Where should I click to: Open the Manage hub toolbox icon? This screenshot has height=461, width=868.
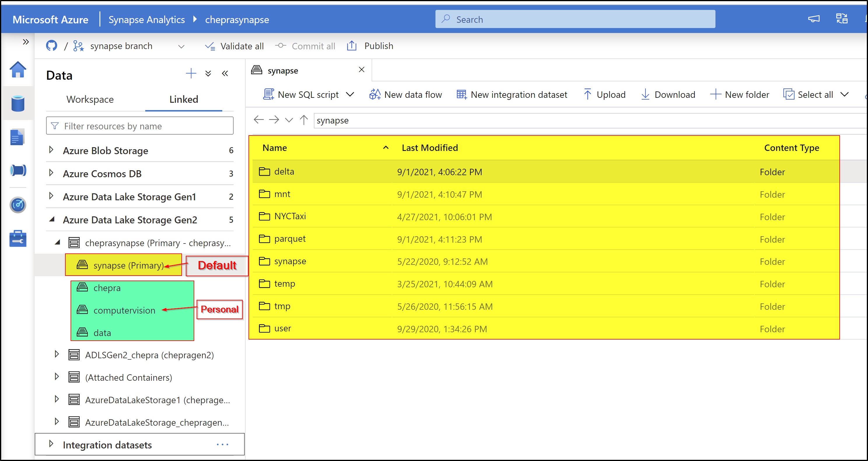pyautogui.click(x=18, y=239)
